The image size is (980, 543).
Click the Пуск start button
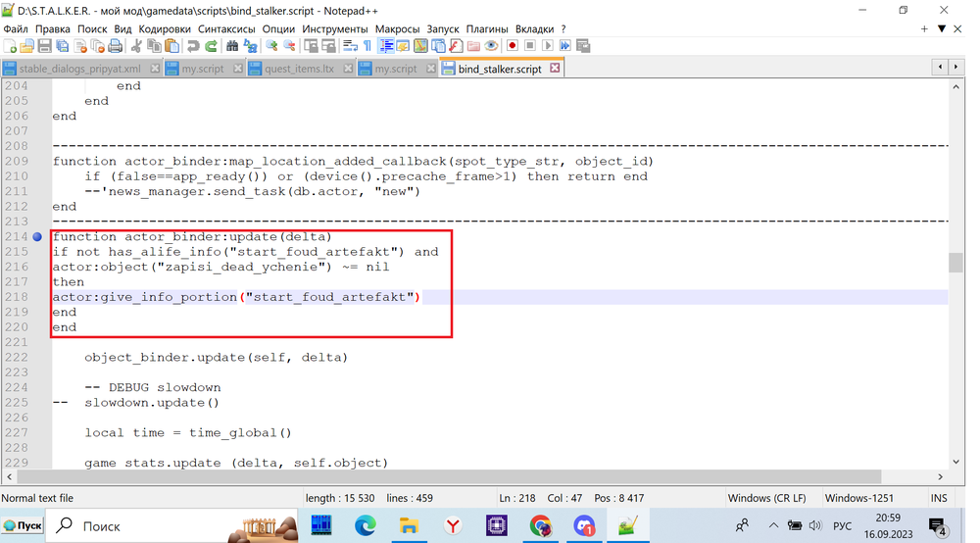pyautogui.click(x=23, y=526)
